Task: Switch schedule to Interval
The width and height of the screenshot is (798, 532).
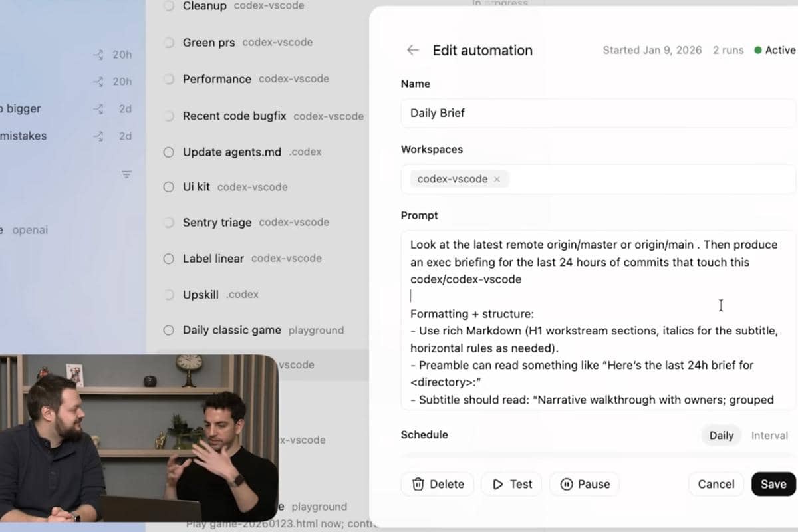Action: pos(769,436)
